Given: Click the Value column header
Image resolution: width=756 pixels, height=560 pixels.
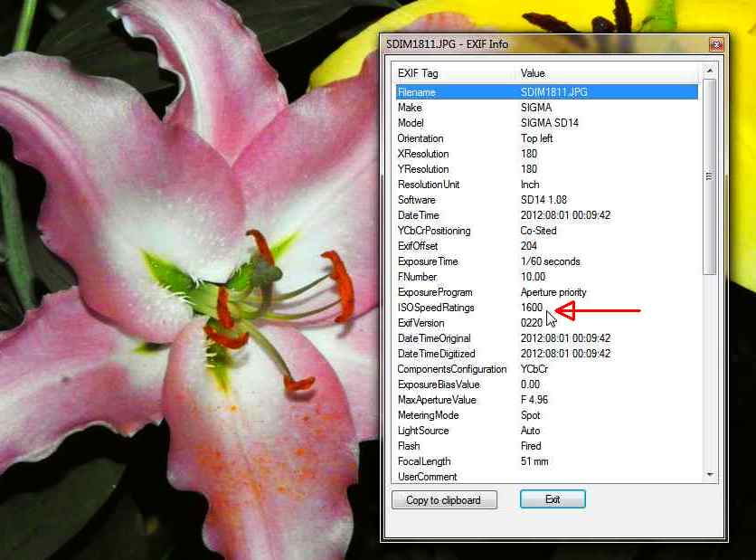Looking at the screenshot, I should tap(608, 73).
